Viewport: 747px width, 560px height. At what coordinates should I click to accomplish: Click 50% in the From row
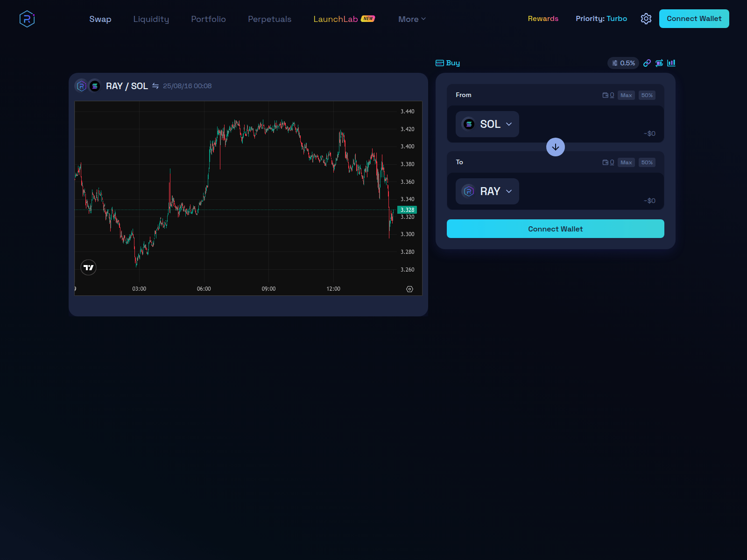[647, 95]
